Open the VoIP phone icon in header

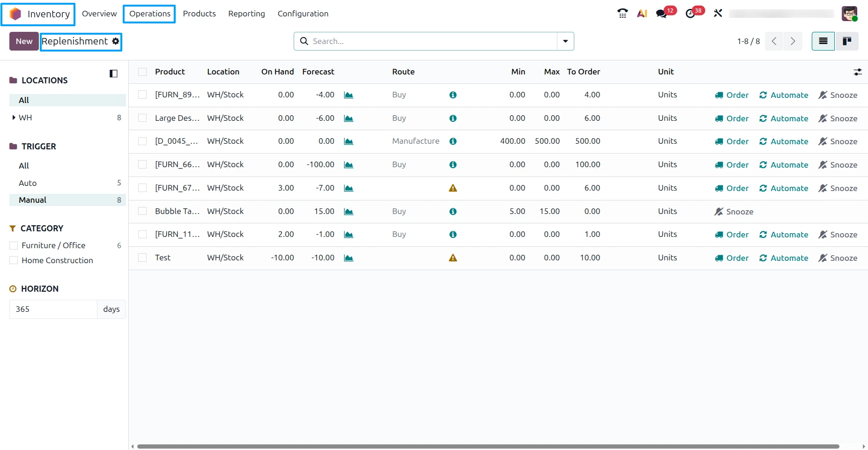point(622,14)
